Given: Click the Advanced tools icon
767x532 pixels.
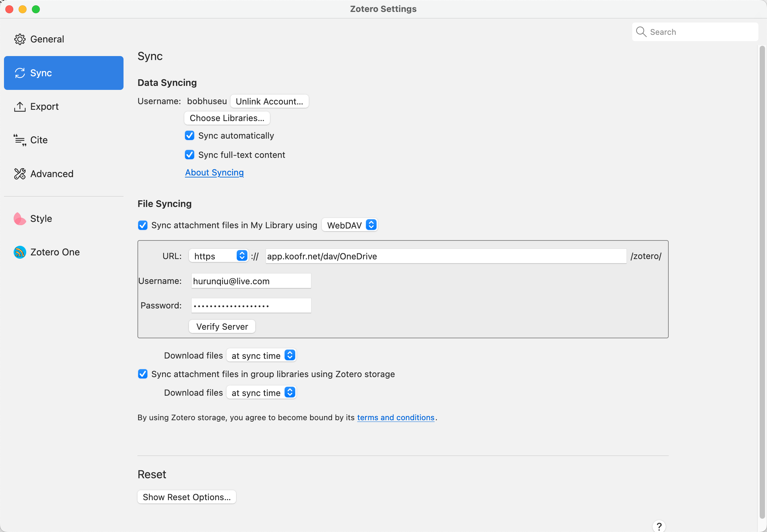Looking at the screenshot, I should (20, 174).
